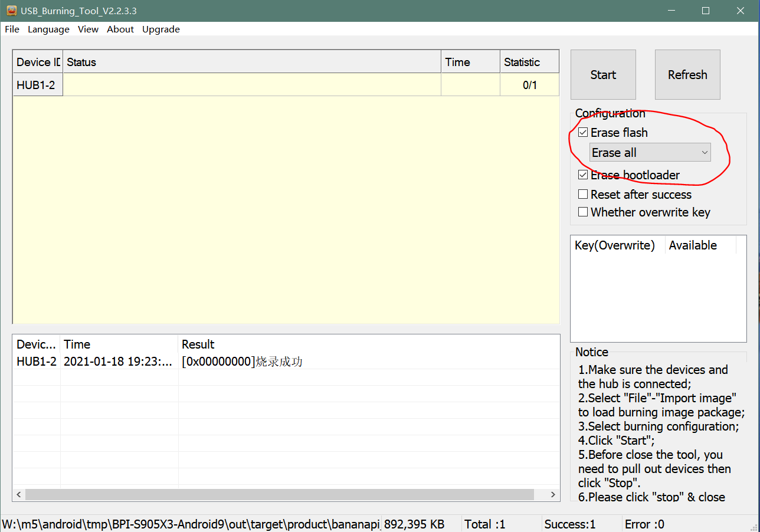This screenshot has width=760, height=532.
Task: Click the Key(Overwrite) column header
Action: tap(617, 245)
